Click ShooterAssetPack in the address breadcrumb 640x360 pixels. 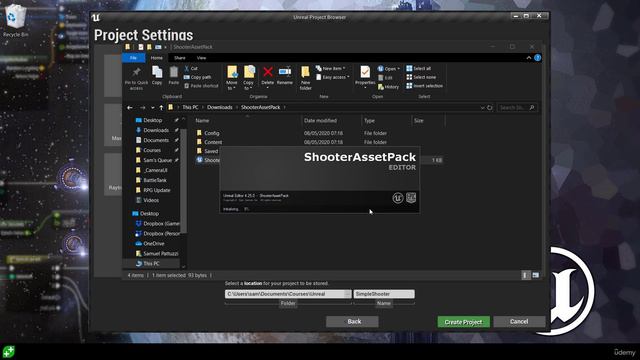260,107
